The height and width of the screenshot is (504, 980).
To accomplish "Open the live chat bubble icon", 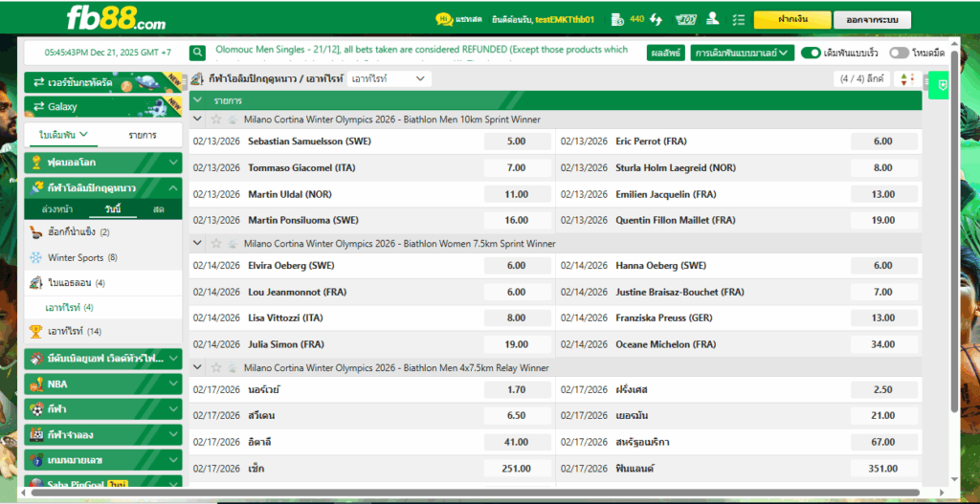I will point(444,19).
